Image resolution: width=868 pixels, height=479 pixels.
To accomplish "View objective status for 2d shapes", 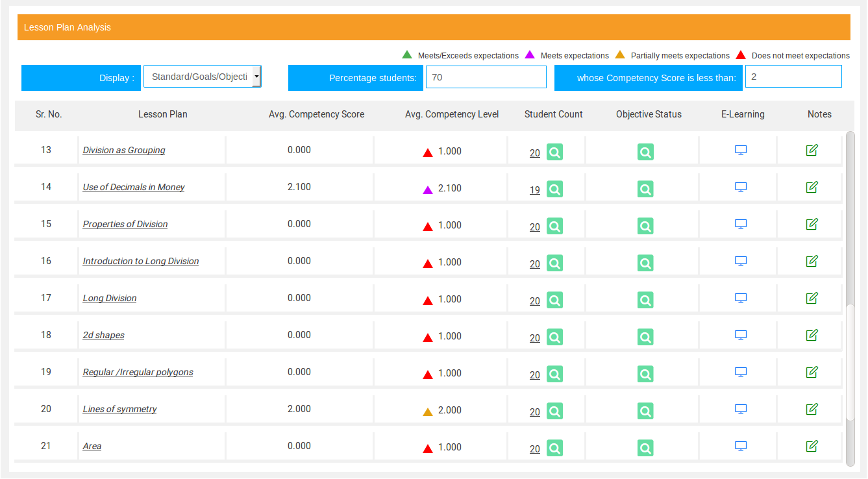I will (645, 338).
